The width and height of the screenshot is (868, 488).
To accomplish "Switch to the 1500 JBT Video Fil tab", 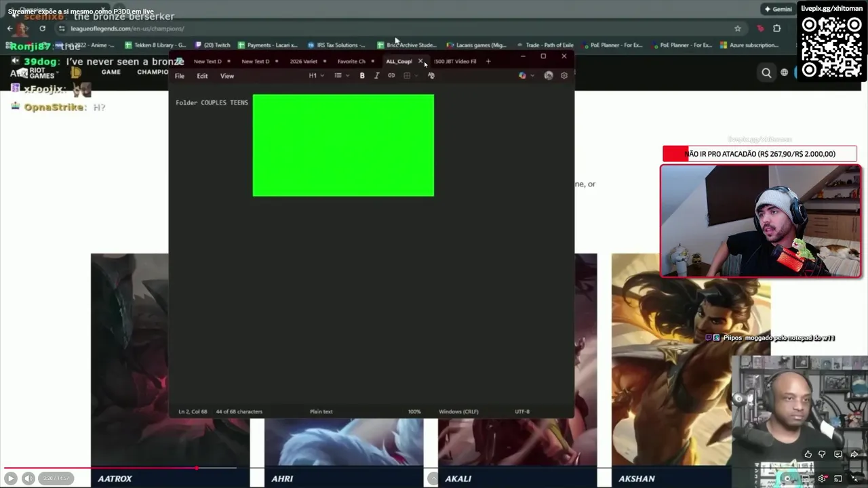I will click(455, 61).
